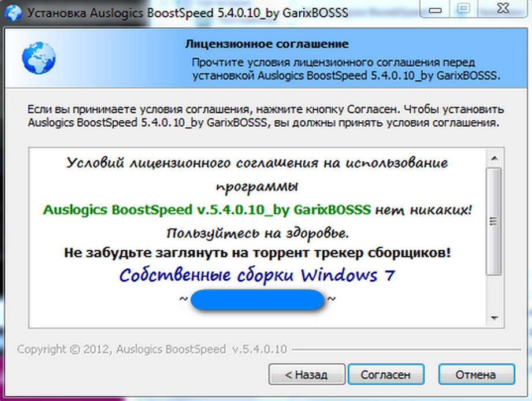Go back with the Назад button

pos(307,374)
